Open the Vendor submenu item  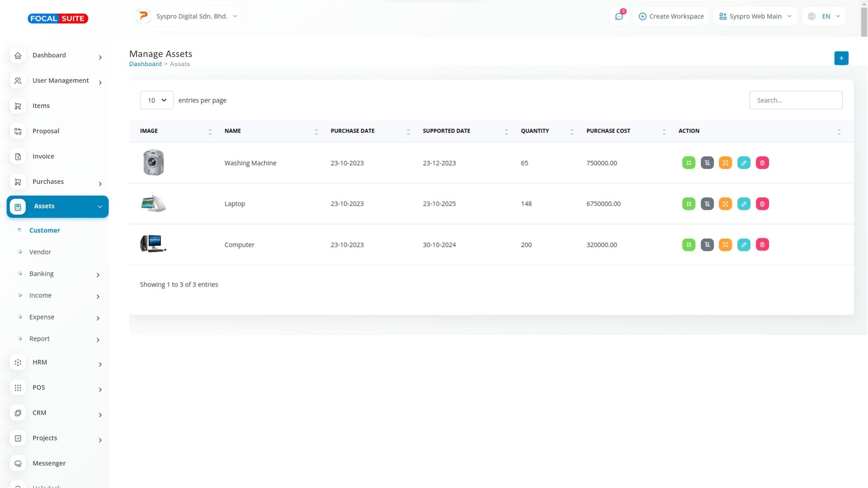(x=40, y=252)
